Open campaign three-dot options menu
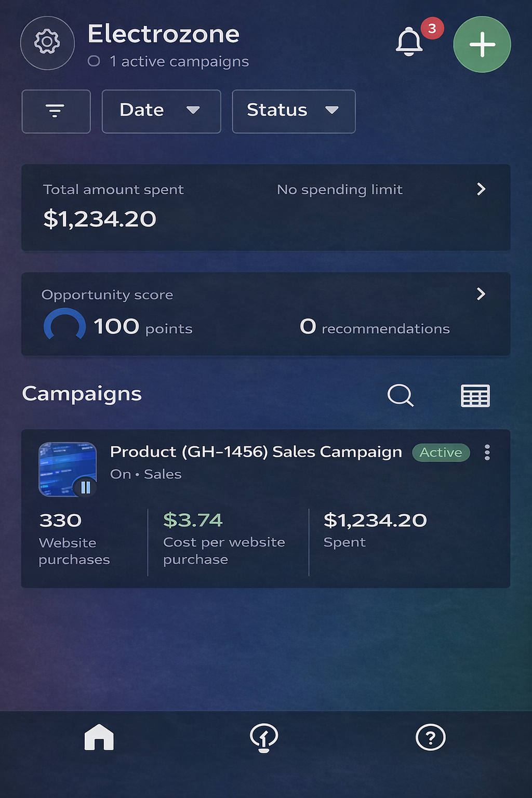This screenshot has width=532, height=798. pos(487,453)
